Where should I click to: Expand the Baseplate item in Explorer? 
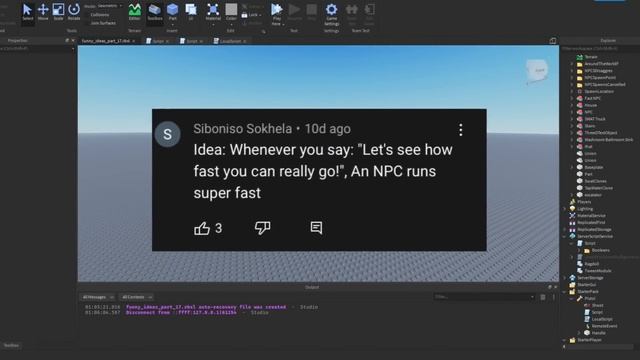coord(572,167)
